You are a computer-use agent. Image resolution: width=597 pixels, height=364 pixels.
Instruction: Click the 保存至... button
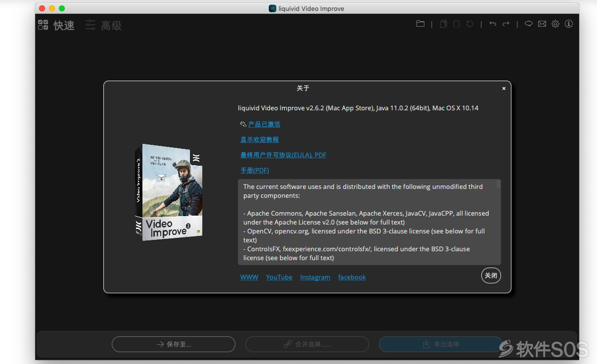click(x=174, y=344)
